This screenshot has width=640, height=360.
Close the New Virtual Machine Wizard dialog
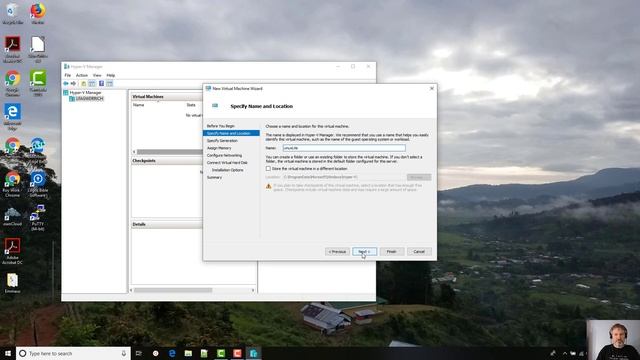click(x=432, y=89)
